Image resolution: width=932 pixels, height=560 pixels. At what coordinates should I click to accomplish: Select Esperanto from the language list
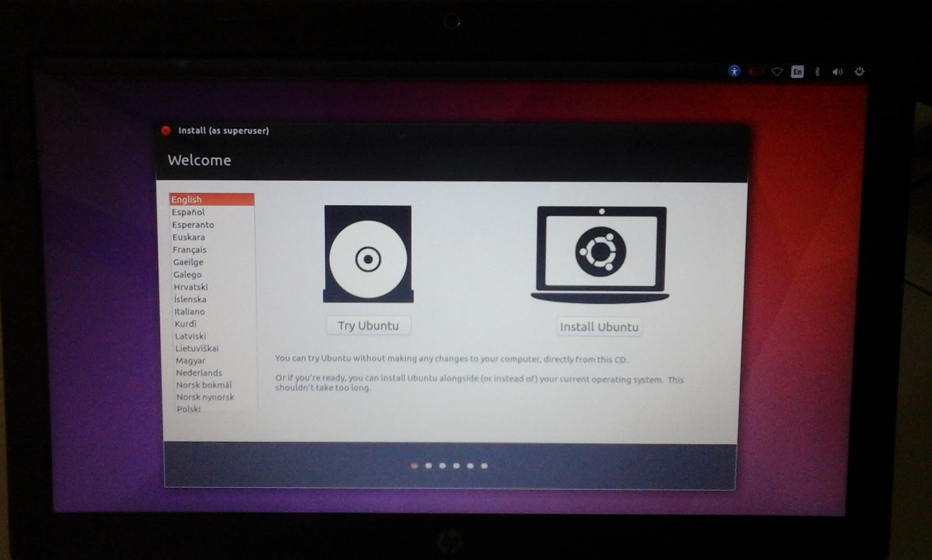pos(192,224)
